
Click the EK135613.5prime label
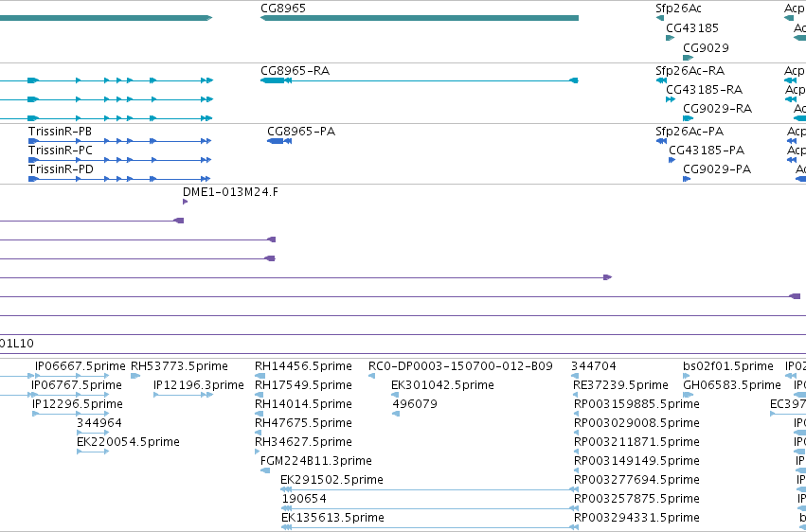(x=332, y=518)
